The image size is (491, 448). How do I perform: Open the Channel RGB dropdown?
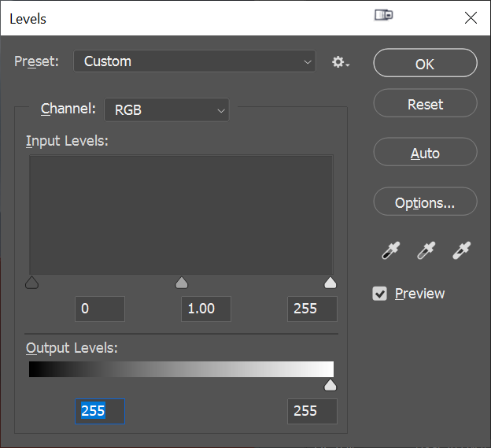click(x=167, y=110)
